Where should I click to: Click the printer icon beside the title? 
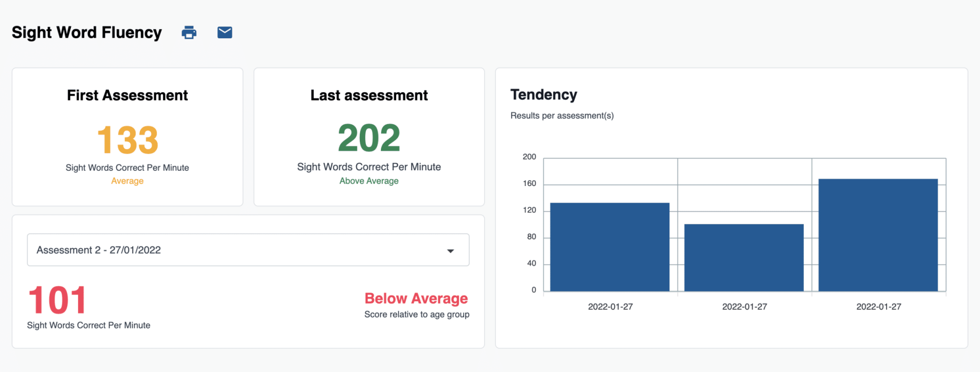point(189,33)
